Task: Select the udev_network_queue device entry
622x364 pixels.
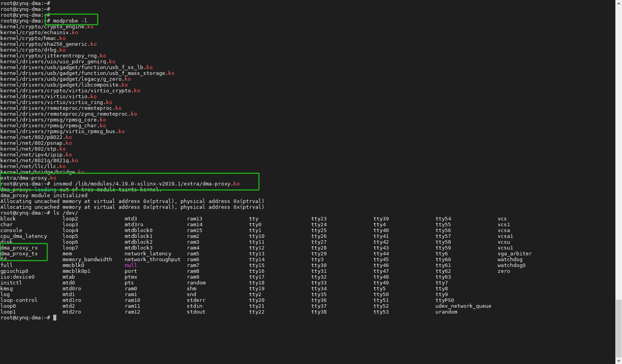Action: [x=463, y=306]
